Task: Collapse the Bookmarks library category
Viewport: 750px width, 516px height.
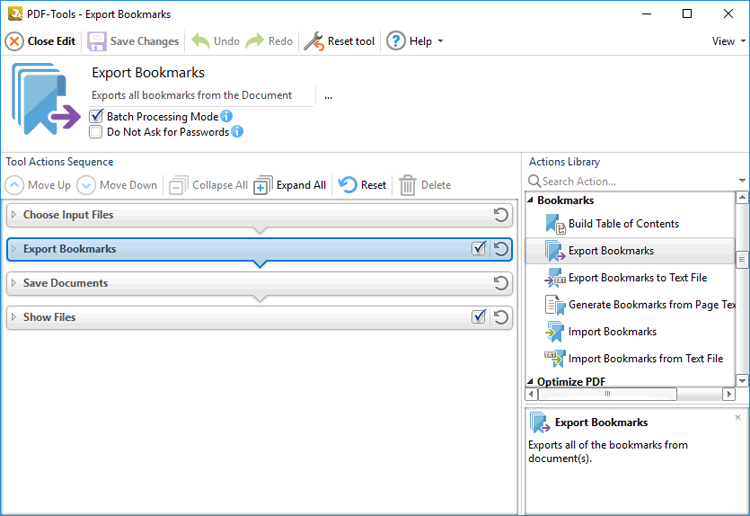Action: (x=530, y=200)
